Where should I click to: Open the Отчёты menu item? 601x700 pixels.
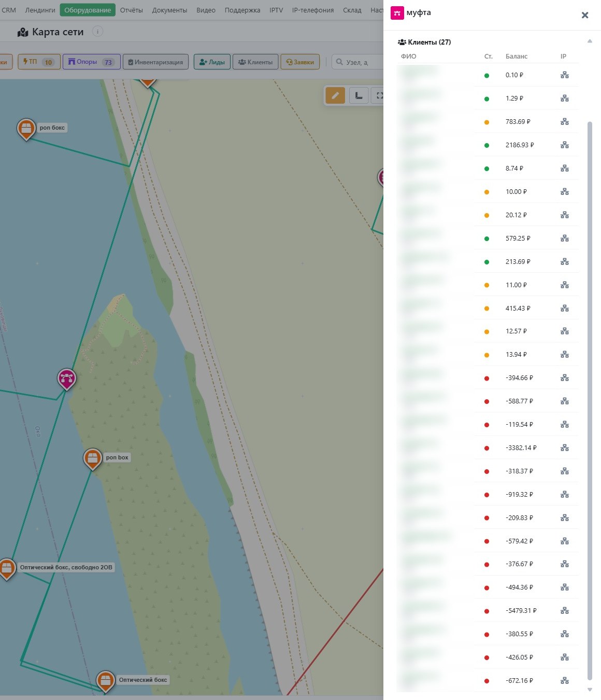[132, 10]
